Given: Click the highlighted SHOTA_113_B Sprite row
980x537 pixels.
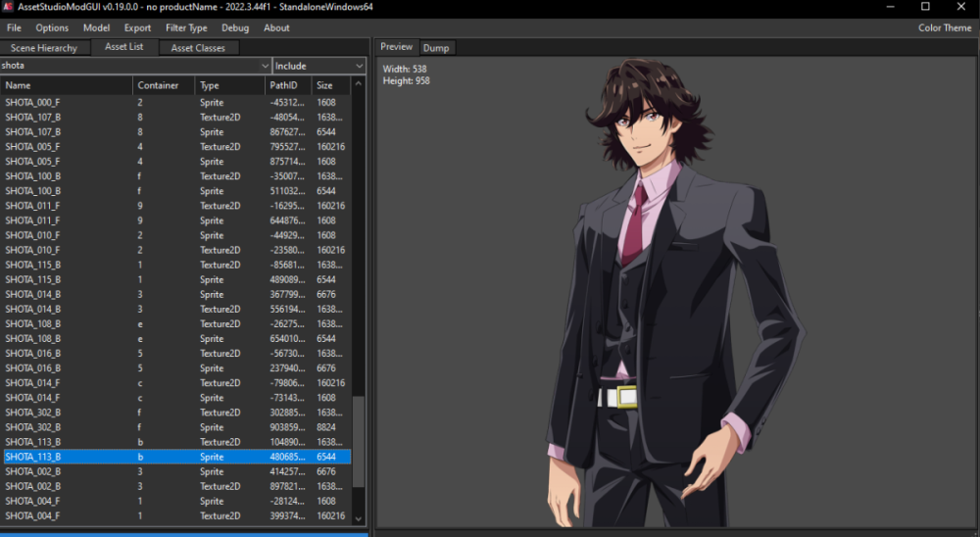Looking at the screenshot, I should click(x=176, y=457).
